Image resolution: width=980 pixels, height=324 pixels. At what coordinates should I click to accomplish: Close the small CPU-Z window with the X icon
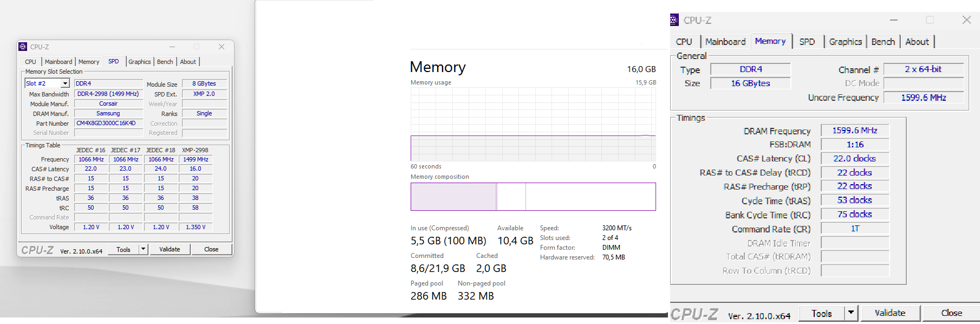click(222, 47)
